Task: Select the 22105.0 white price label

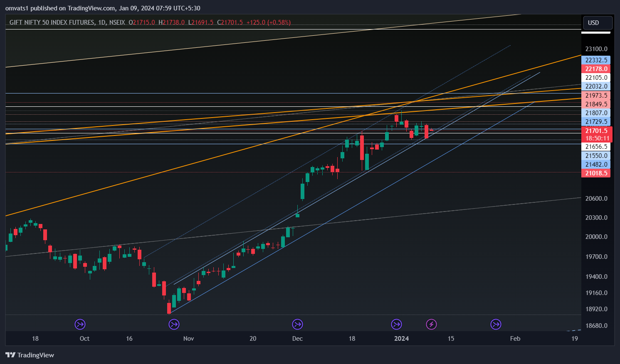Action: click(x=596, y=78)
